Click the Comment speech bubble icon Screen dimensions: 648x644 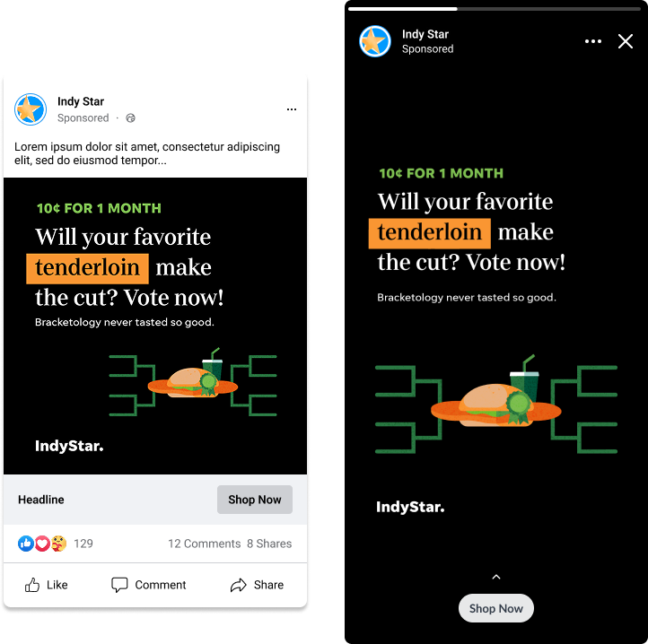tap(119, 585)
